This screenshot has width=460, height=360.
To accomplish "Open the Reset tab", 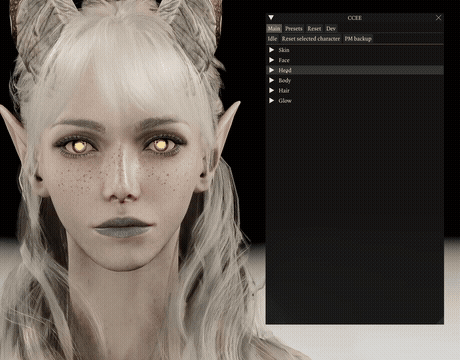I will pos(314,29).
